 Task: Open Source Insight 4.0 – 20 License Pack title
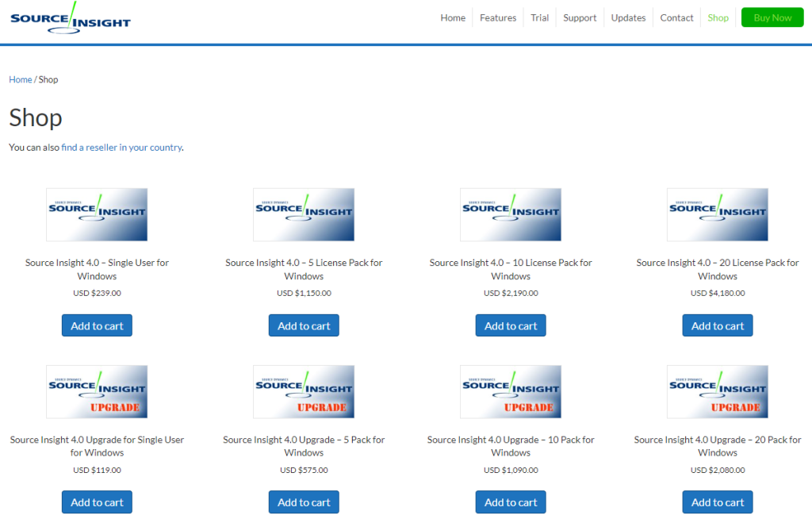click(x=717, y=269)
